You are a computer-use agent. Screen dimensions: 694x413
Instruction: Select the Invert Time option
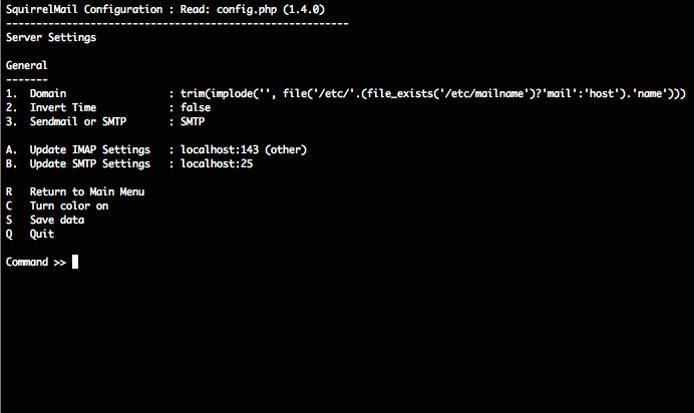pos(63,107)
